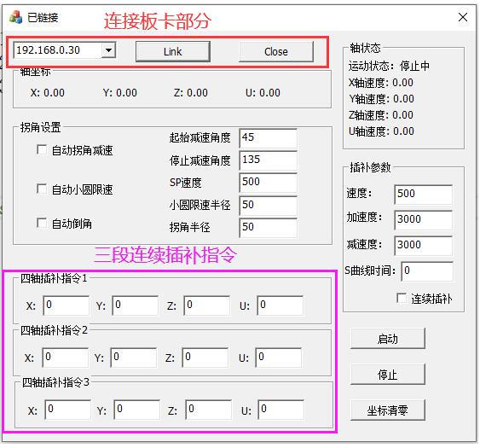Click the Close connection button
This screenshot has height=448, width=480.
[x=276, y=52]
